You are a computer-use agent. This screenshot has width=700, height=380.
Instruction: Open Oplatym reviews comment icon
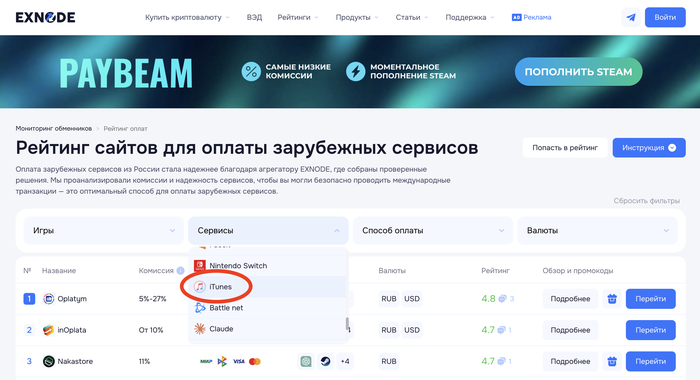[x=502, y=299]
